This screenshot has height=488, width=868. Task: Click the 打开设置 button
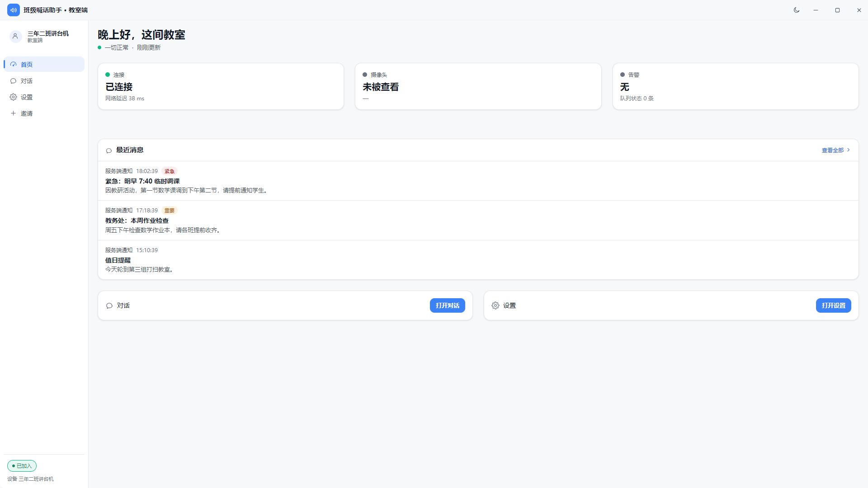834,305
